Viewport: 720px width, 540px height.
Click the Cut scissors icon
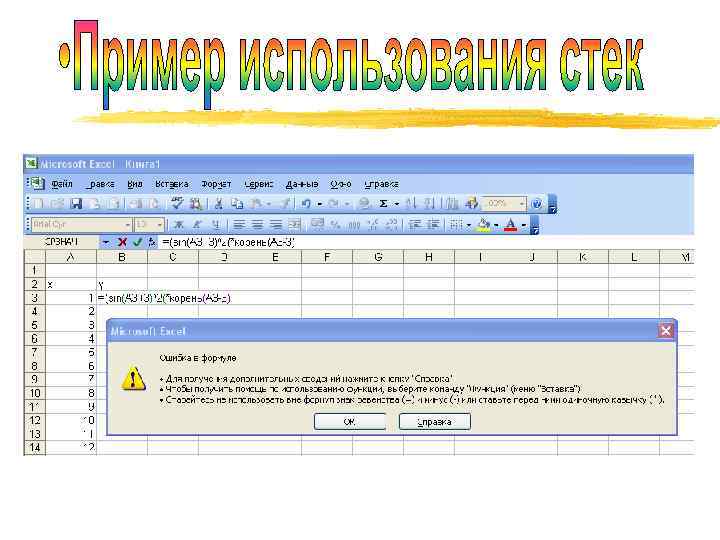[x=219, y=203]
